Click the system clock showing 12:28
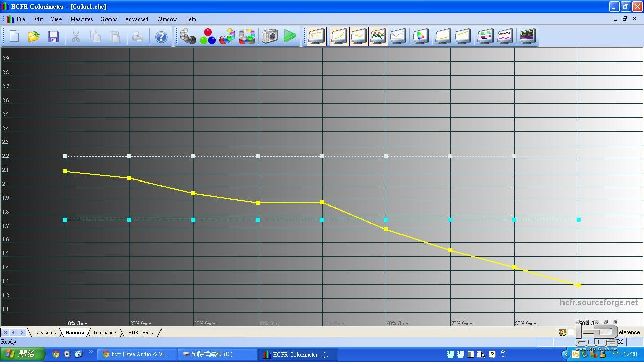The width and height of the screenshot is (644, 362). click(x=624, y=354)
